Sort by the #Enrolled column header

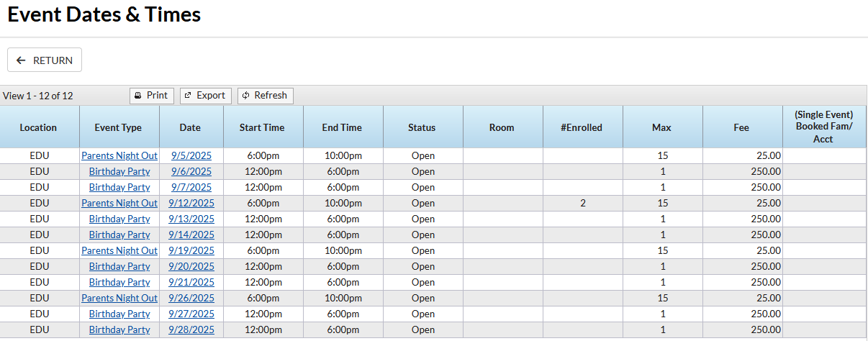click(x=583, y=127)
